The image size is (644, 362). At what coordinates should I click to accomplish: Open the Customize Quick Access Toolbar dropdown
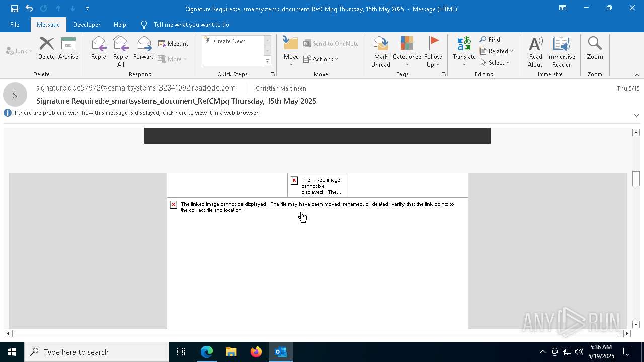pos(87,8)
